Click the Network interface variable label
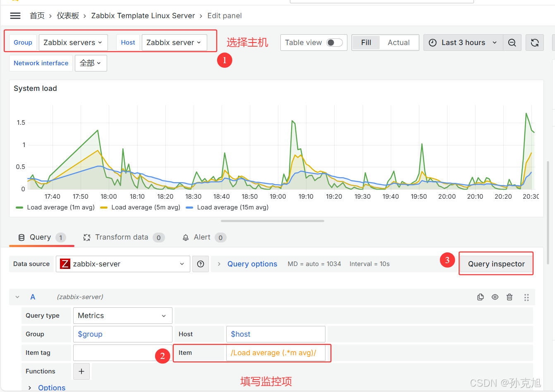The width and height of the screenshot is (555, 392). click(x=41, y=63)
